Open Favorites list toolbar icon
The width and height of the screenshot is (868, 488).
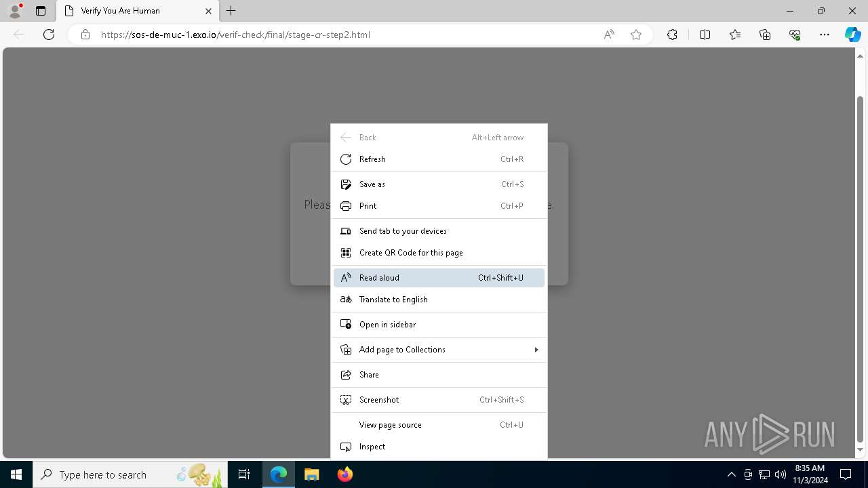(735, 35)
